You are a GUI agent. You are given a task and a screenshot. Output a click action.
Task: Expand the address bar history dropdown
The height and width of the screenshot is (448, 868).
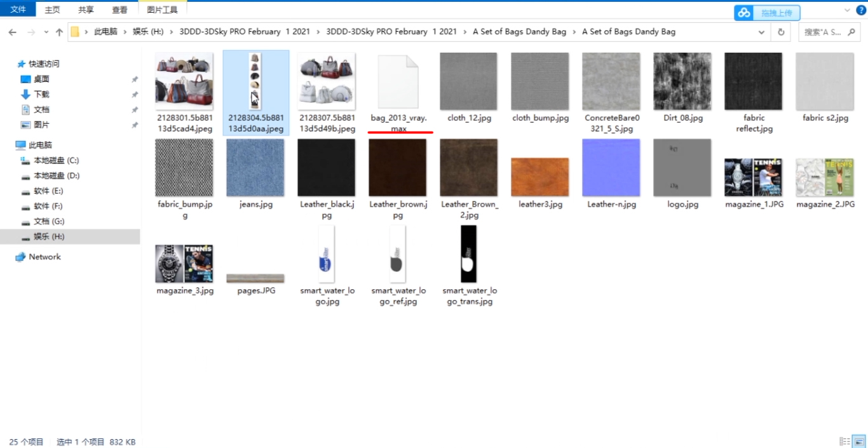pos(761,32)
